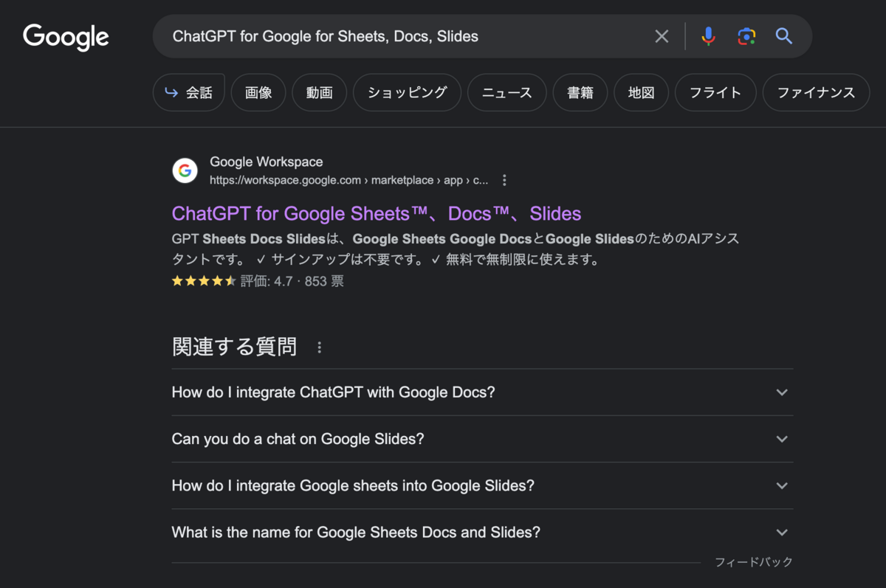The image size is (886, 588).
Task: Open three-dot options next to 関連する質問
Action: click(319, 347)
